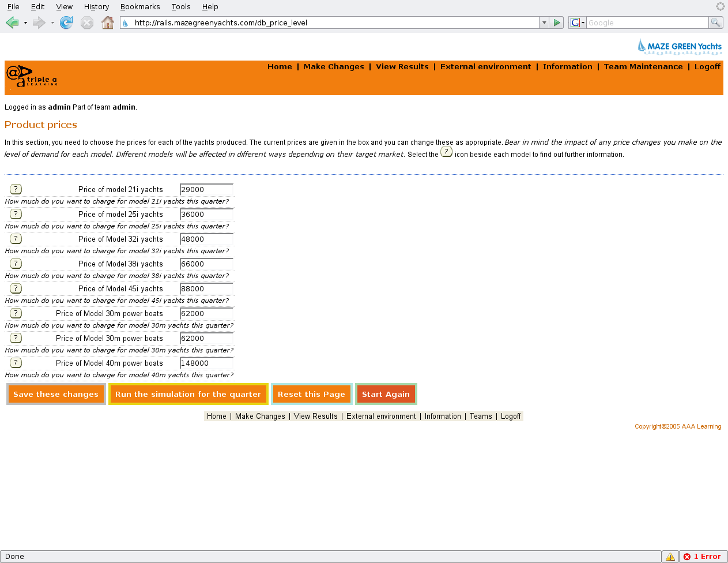Open the back history dropdown arrow
The image size is (728, 563).
[25, 22]
